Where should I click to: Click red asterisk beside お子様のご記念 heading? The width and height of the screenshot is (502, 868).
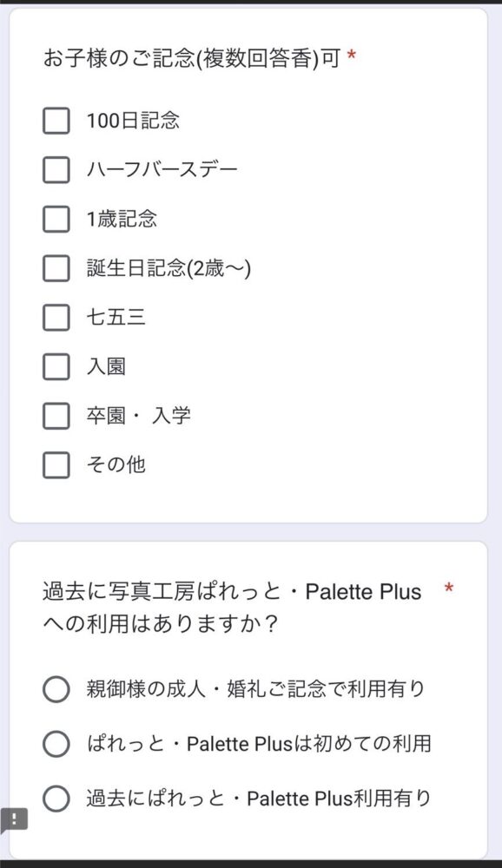[x=351, y=55]
